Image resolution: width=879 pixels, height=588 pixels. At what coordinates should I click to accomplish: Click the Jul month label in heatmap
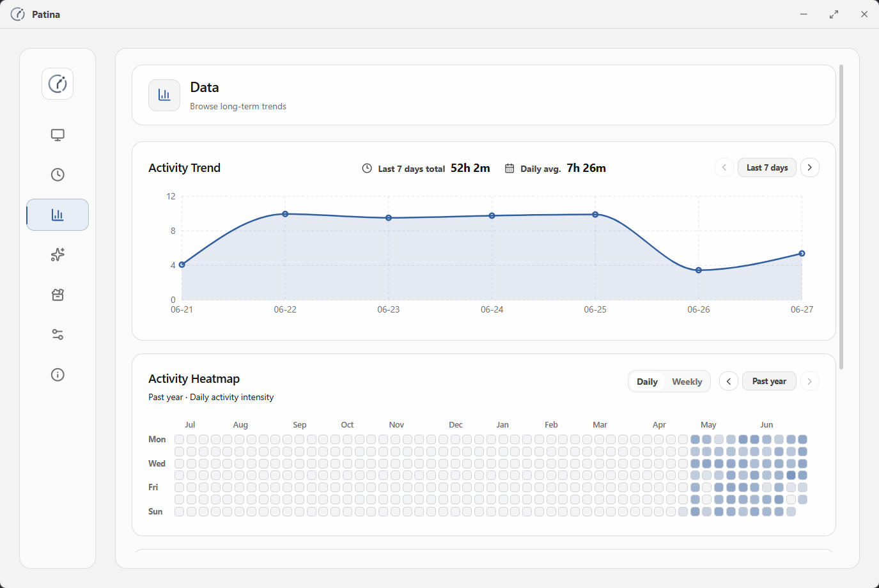[x=190, y=424]
